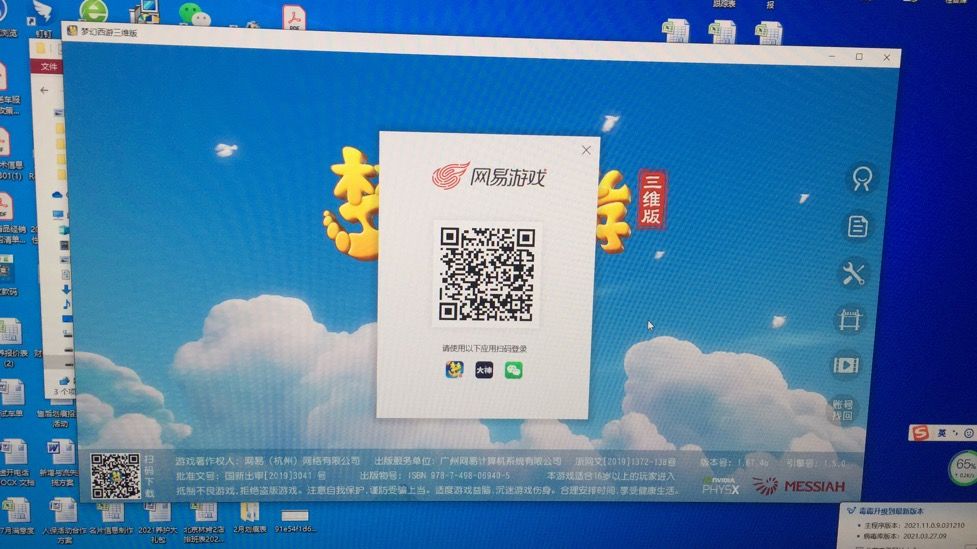Click the login QR code in the dialog
Screen dimensions: 977x549
(x=487, y=274)
